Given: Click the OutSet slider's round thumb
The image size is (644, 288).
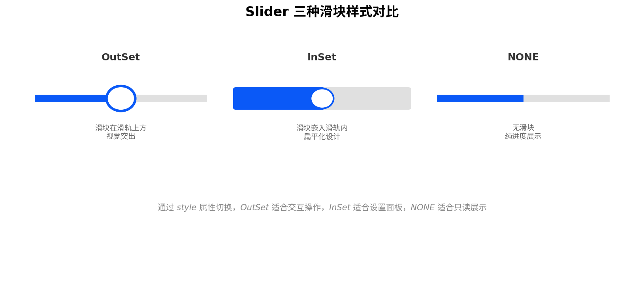Looking at the screenshot, I should click(x=121, y=98).
